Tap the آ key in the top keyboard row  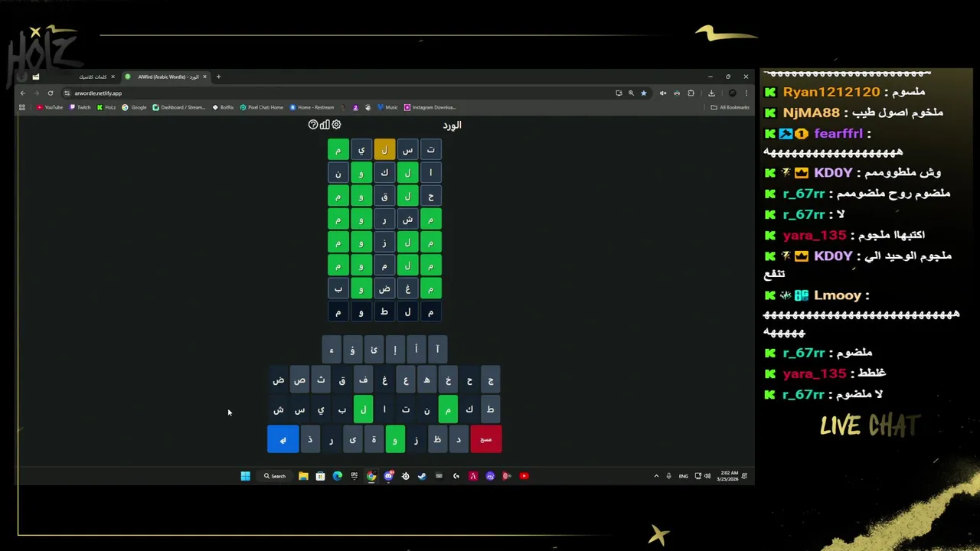tap(437, 350)
